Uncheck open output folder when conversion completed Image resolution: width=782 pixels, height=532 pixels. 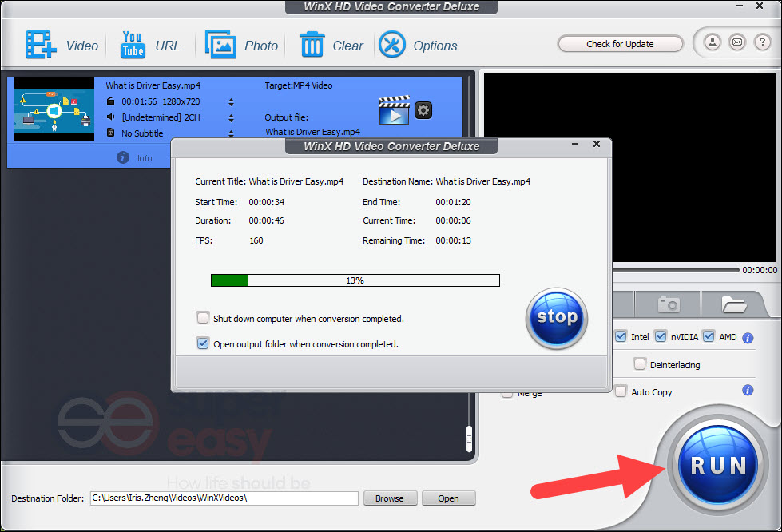click(202, 343)
